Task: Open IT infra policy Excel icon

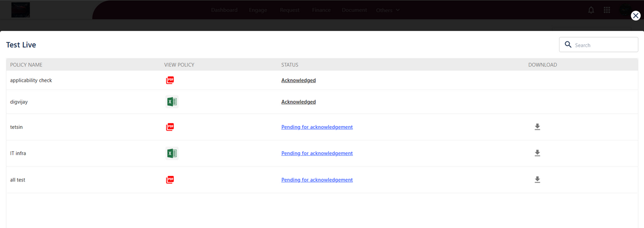Action: tap(171, 153)
